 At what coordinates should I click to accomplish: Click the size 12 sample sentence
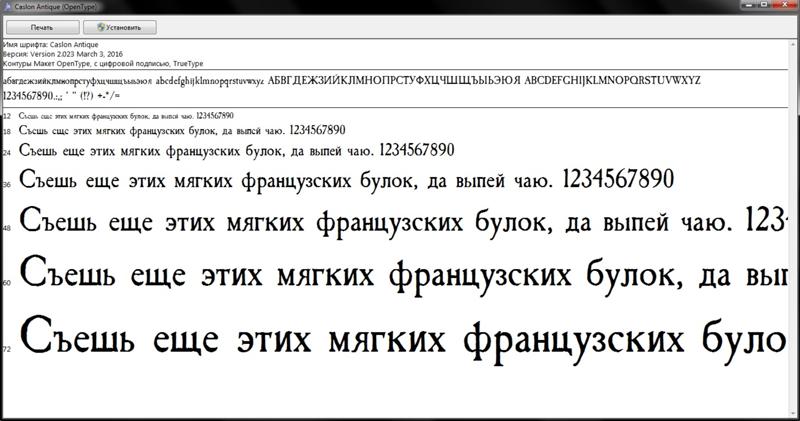click(126, 116)
